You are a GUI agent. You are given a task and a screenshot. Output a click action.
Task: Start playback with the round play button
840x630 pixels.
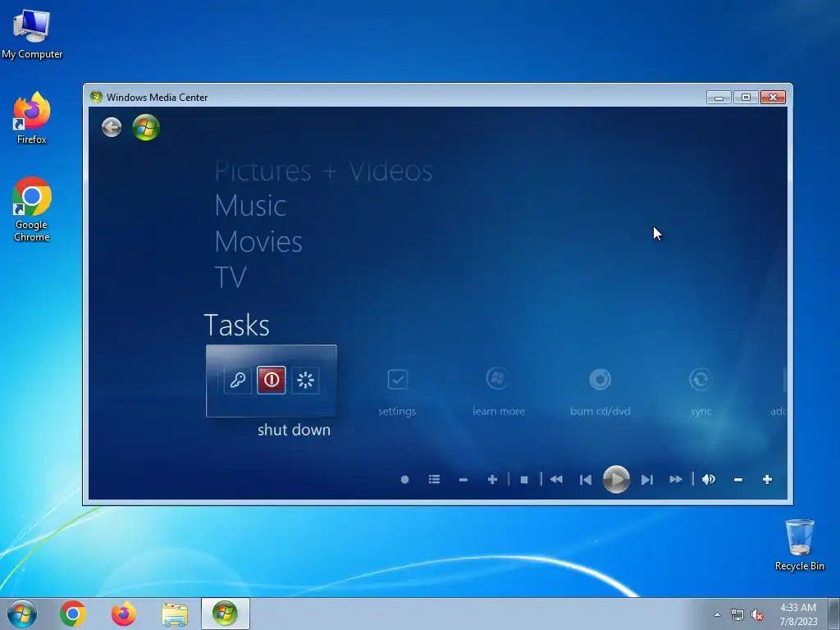point(616,479)
